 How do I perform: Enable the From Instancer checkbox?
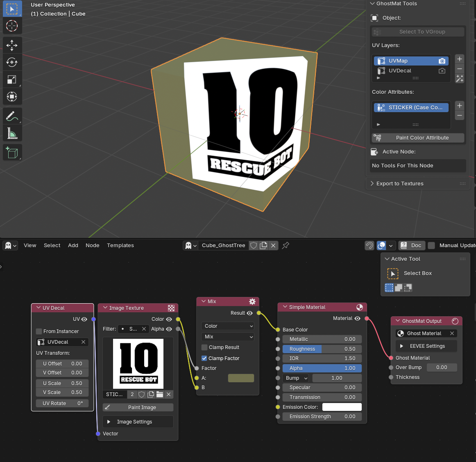tap(39, 331)
